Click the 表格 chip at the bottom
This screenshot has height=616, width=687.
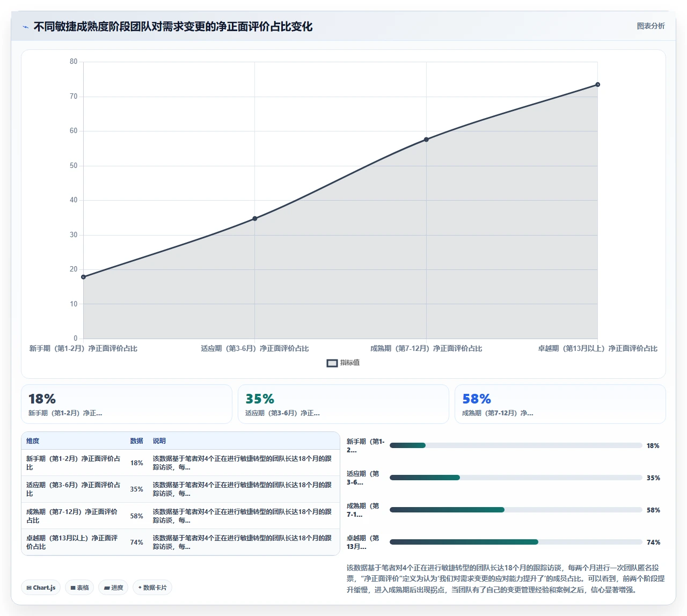tap(79, 588)
